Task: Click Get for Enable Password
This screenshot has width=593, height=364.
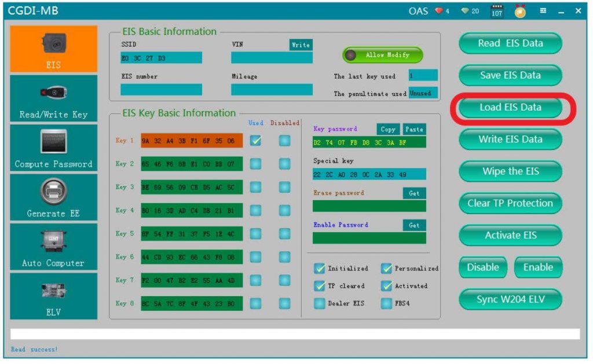Action: coord(415,225)
